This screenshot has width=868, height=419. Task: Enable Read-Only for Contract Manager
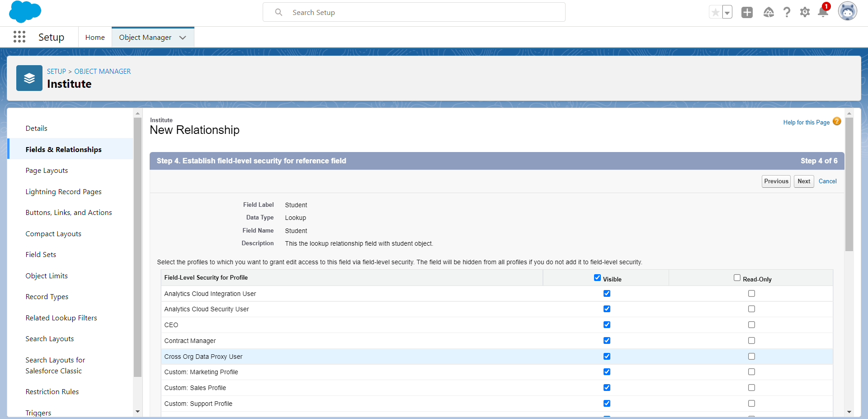pos(751,341)
